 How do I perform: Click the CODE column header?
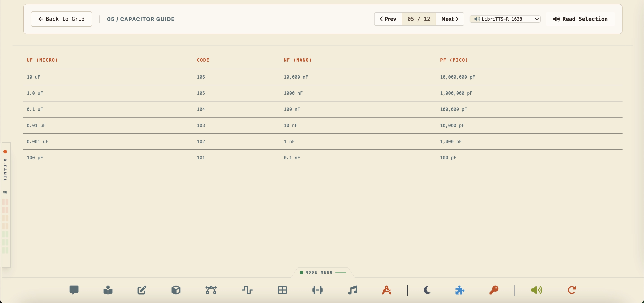click(x=203, y=60)
